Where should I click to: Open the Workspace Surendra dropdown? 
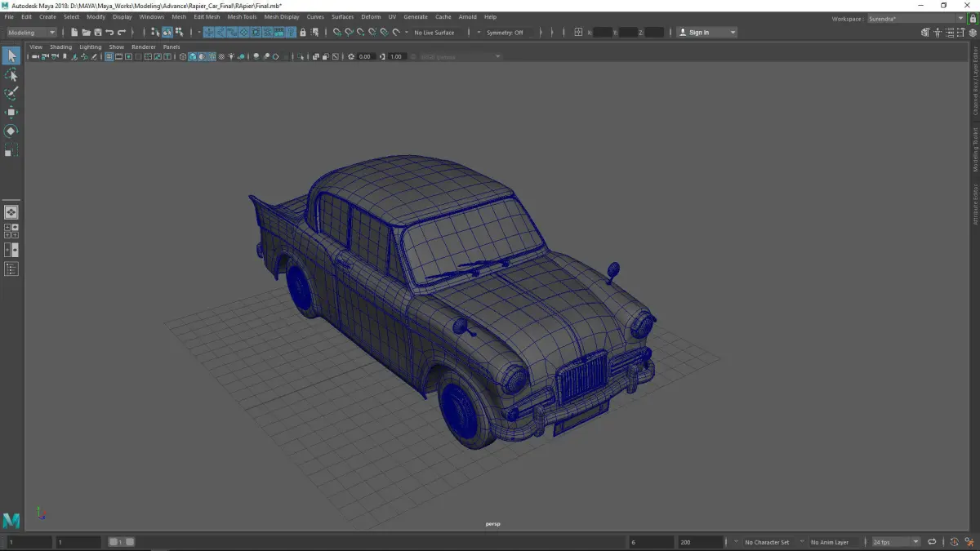click(915, 19)
